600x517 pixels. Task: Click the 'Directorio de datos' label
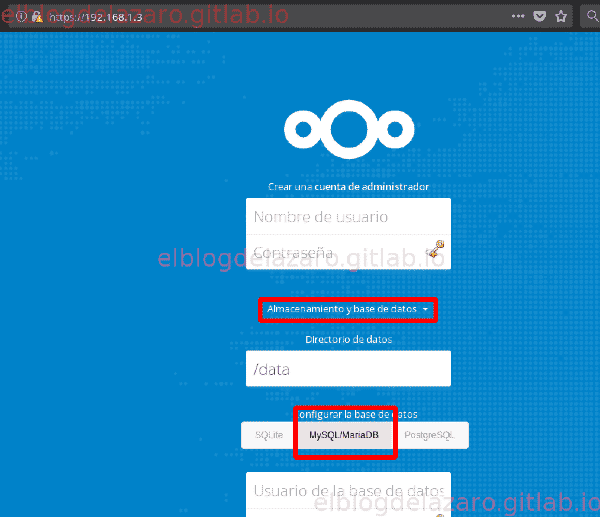pyautogui.click(x=349, y=339)
